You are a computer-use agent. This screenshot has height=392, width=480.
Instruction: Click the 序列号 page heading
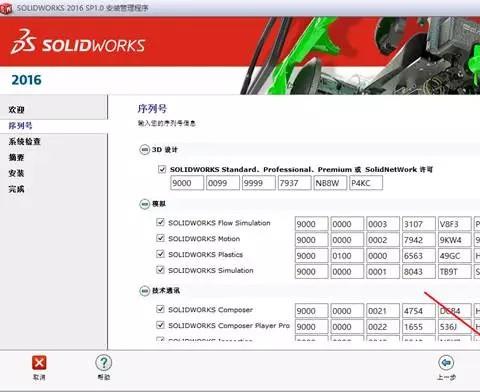[x=152, y=109]
